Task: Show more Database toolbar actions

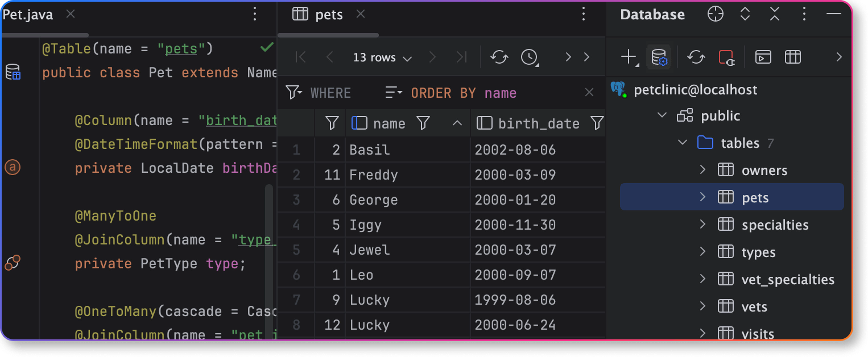Action: [x=839, y=57]
